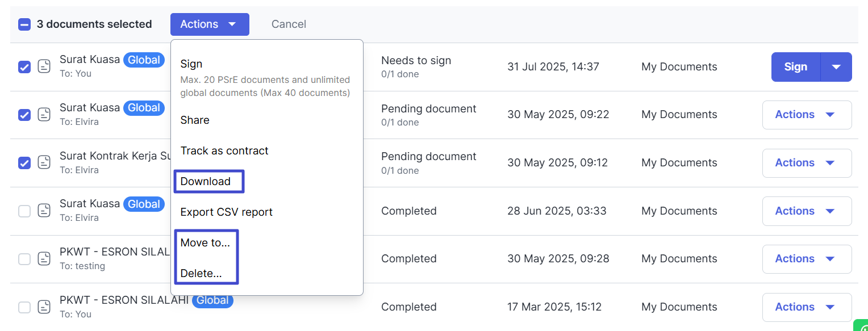Click document icon for Surat Kontrak Kerja row
The height and width of the screenshot is (331, 868).
point(44,162)
